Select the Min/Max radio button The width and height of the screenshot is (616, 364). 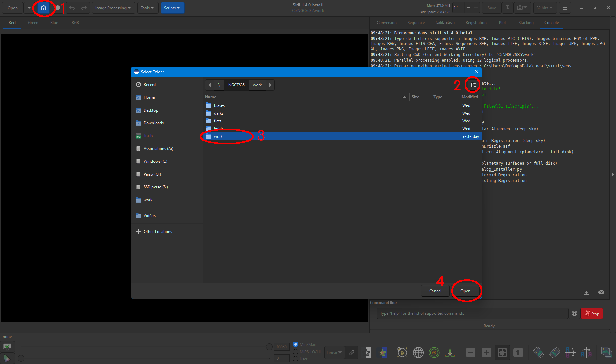tap(296, 344)
